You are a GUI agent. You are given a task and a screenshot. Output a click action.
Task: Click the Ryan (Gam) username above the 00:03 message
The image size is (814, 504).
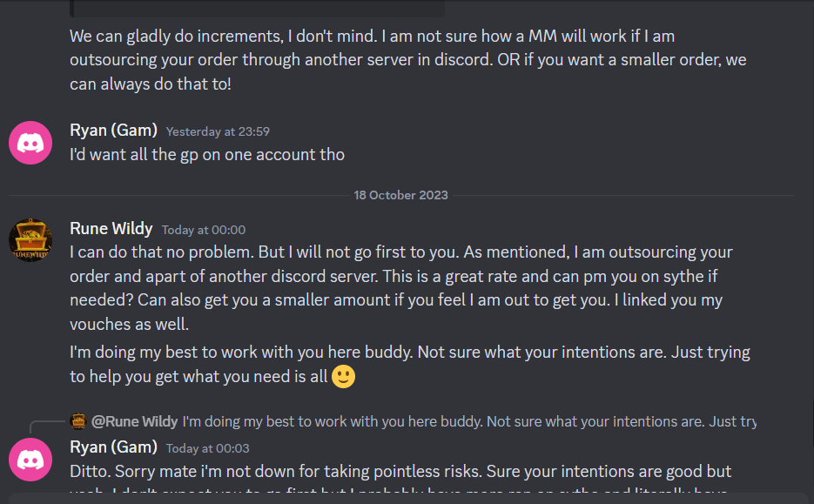coord(113,447)
